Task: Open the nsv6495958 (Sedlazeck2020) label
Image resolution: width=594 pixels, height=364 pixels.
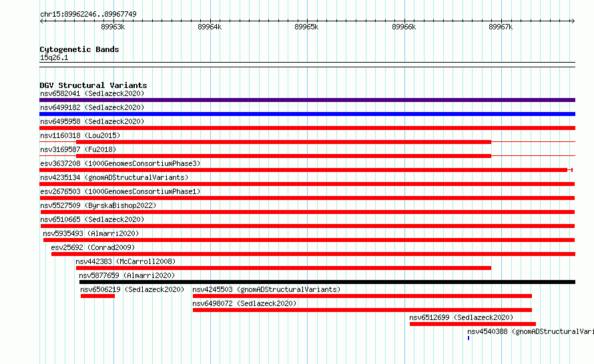Action: (x=92, y=121)
